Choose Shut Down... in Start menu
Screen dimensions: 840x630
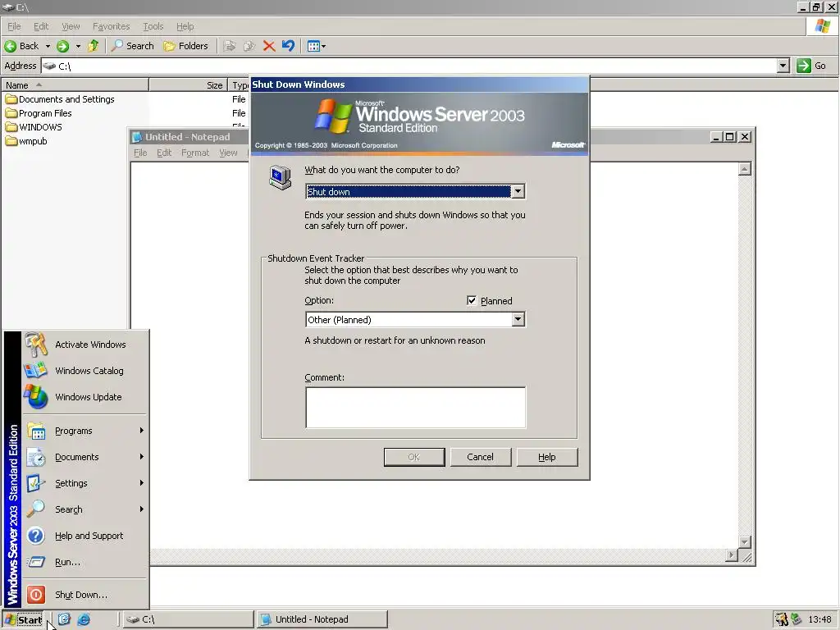click(x=85, y=595)
